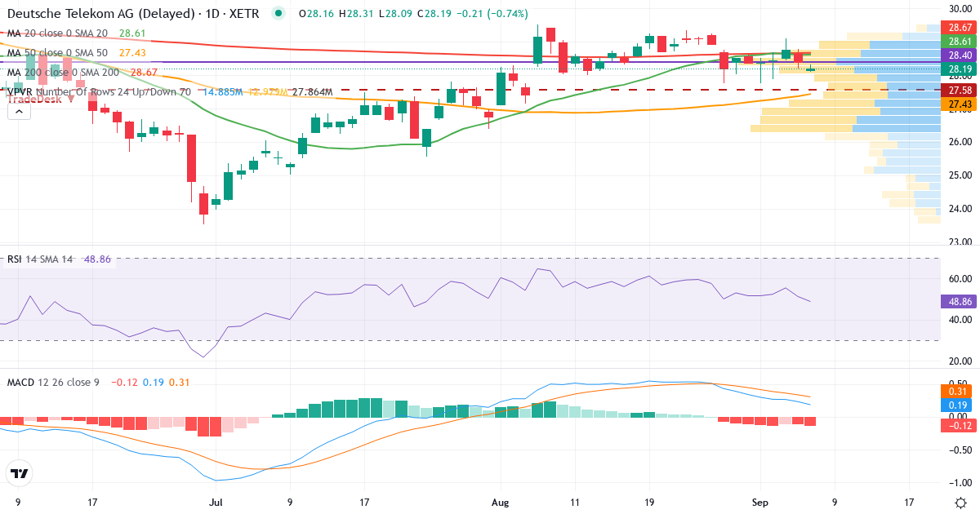
Task: Open the Deutsche Telekom AG symbol title
Action: [x=131, y=14]
